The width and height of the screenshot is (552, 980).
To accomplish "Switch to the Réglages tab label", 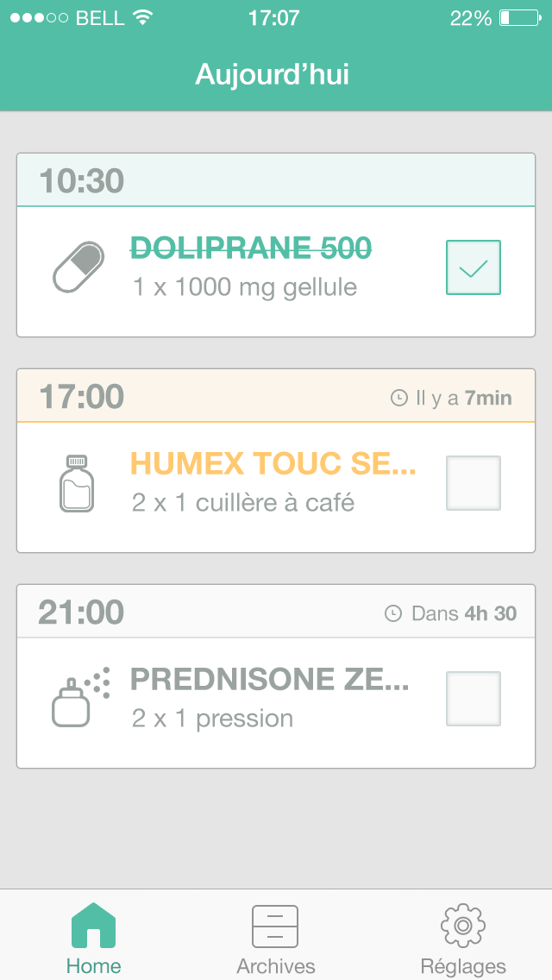I will pyautogui.click(x=463, y=965).
